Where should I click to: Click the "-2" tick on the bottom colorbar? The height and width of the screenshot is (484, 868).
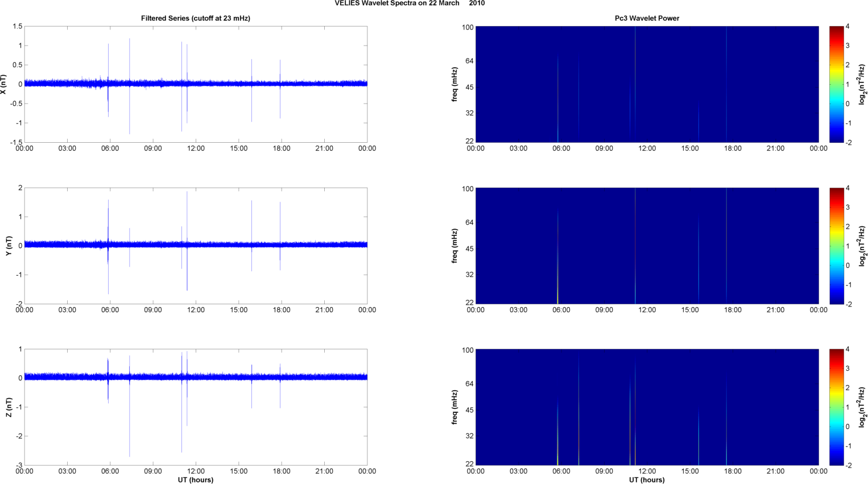(848, 466)
